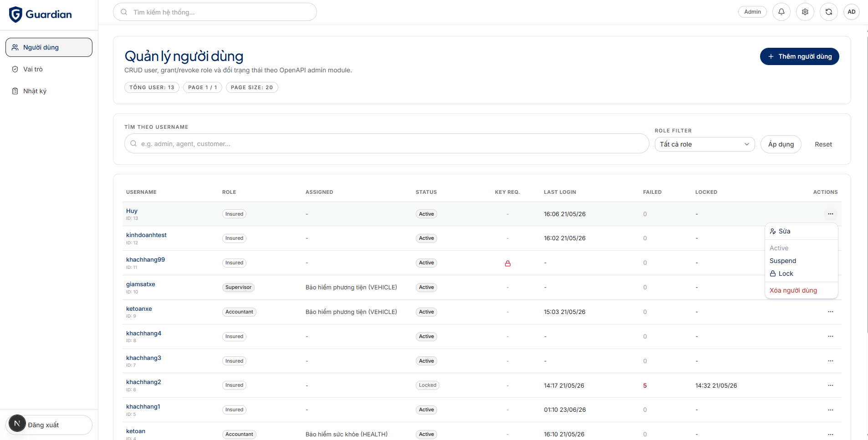Screen dimensions: 868x440
Task: Click the STATUS column header
Action: [x=426, y=192]
